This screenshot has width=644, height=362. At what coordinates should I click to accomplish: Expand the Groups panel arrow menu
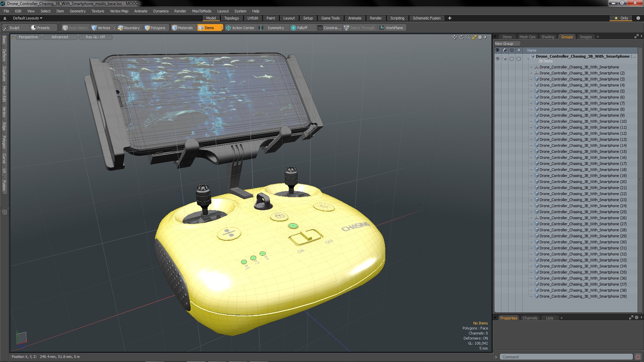pos(641,36)
